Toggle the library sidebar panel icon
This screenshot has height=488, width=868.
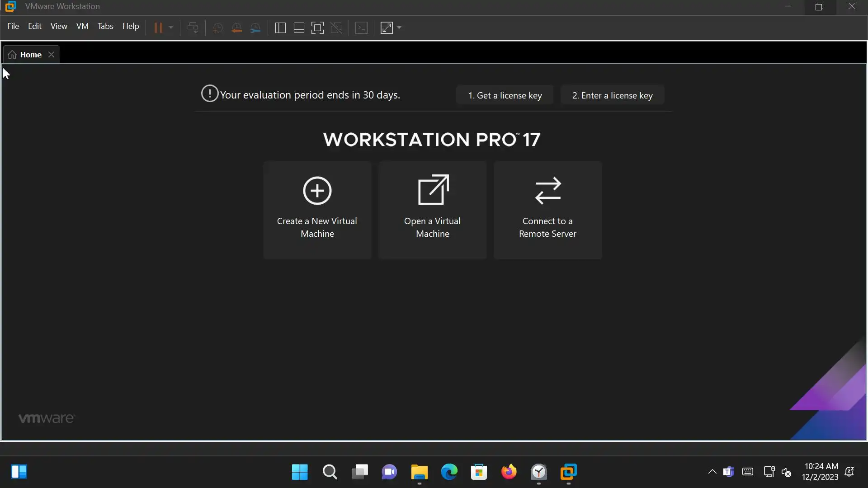coord(280,28)
